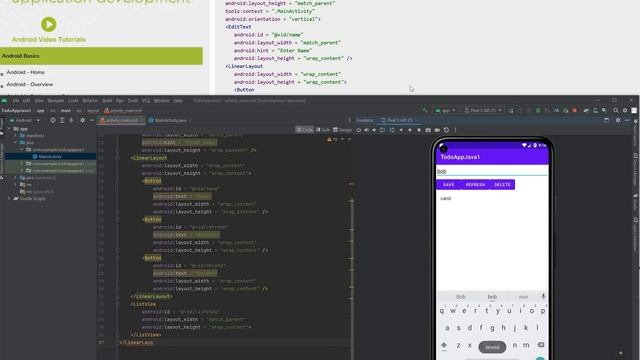Tap the shift key on emulator keyboard
The height and width of the screenshot is (360, 640).
point(444,346)
